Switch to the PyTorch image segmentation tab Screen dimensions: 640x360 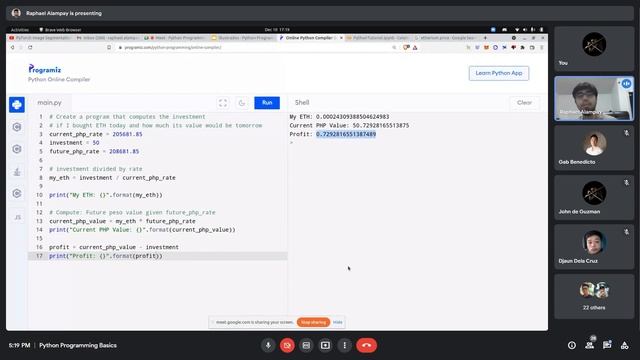coord(40,38)
